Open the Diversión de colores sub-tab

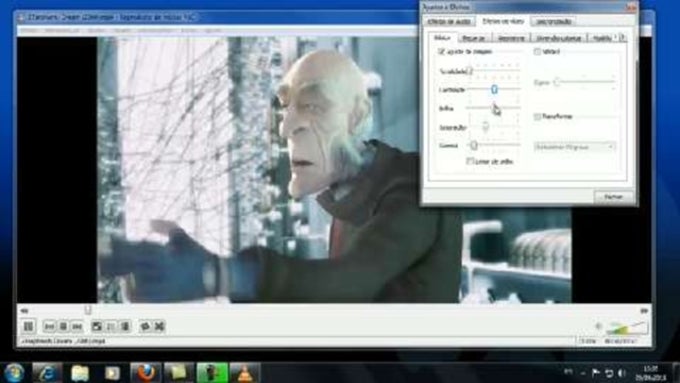(x=559, y=38)
